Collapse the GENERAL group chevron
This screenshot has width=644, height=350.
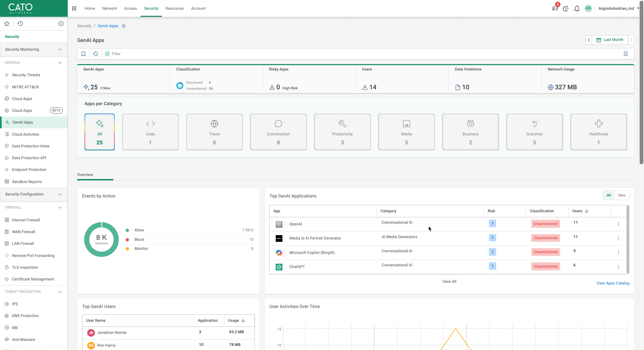60,63
